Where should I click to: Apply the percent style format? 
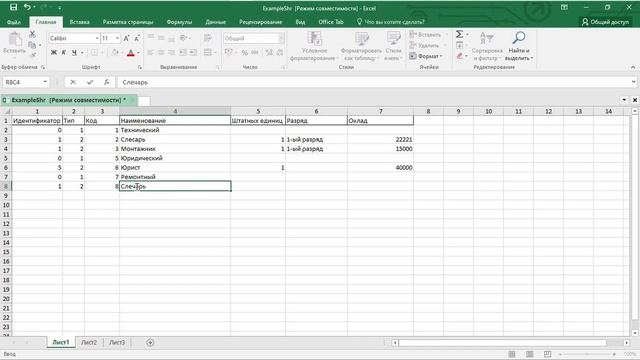tap(244, 52)
